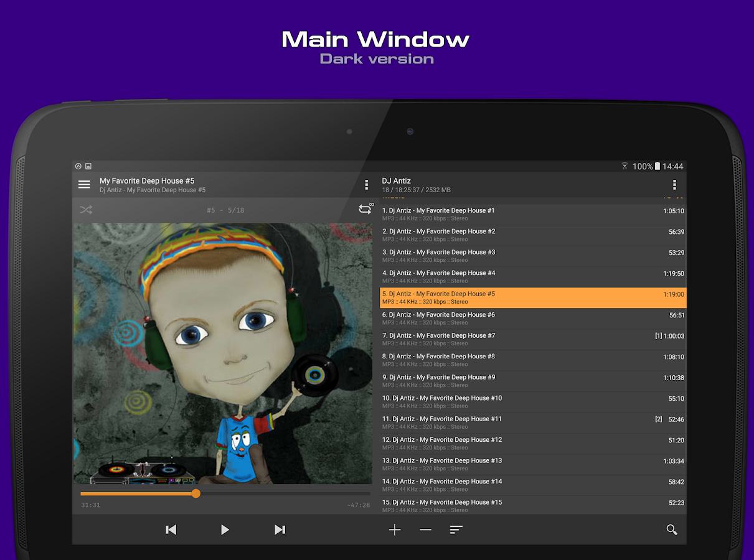
Task: Click track position label #5 - 5/18
Action: coord(225,210)
